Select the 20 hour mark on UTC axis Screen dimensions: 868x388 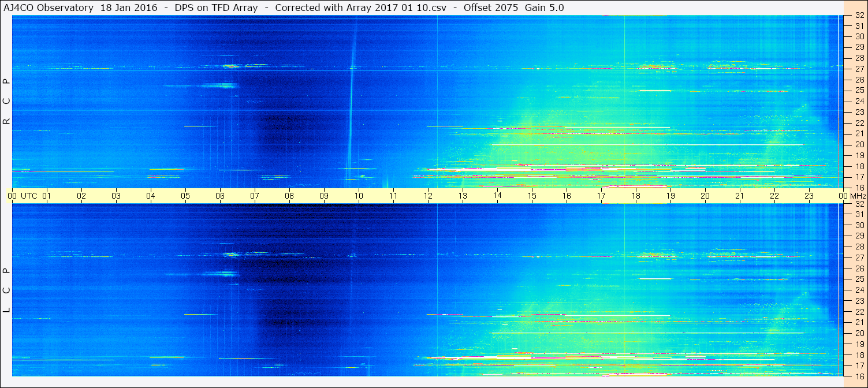pos(705,196)
